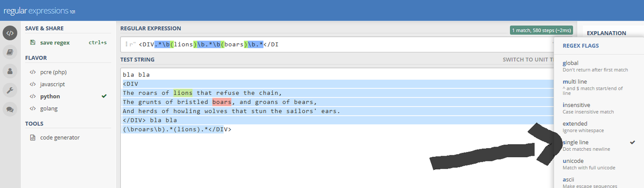The height and width of the screenshot is (188, 644).
Task: Open the account user icon in sidebar
Action: [10, 71]
